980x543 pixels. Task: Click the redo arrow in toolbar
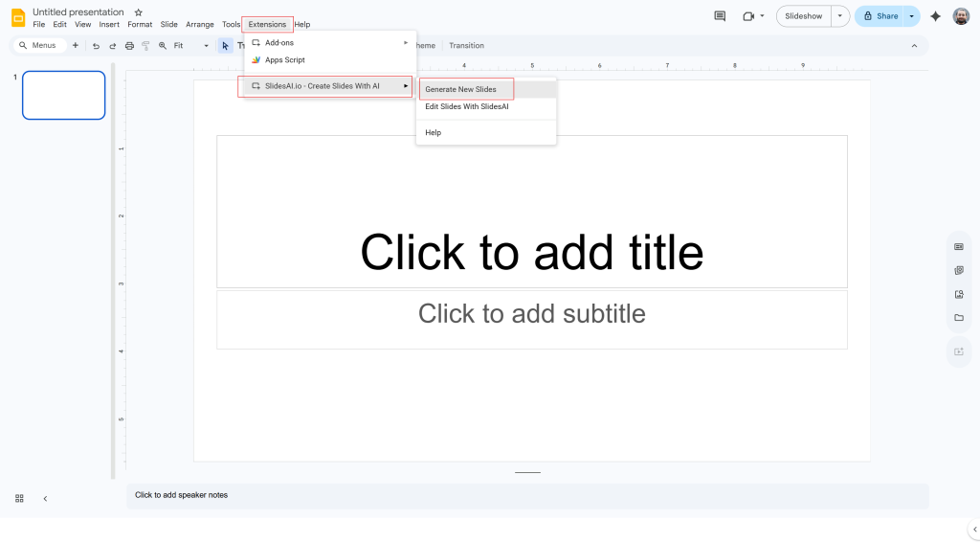[113, 46]
